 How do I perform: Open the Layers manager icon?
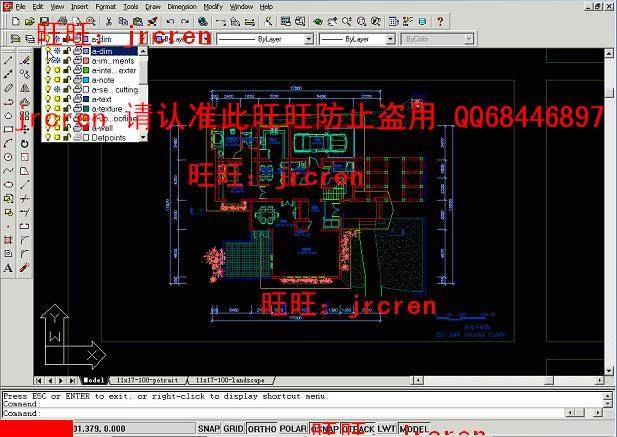(x=30, y=39)
